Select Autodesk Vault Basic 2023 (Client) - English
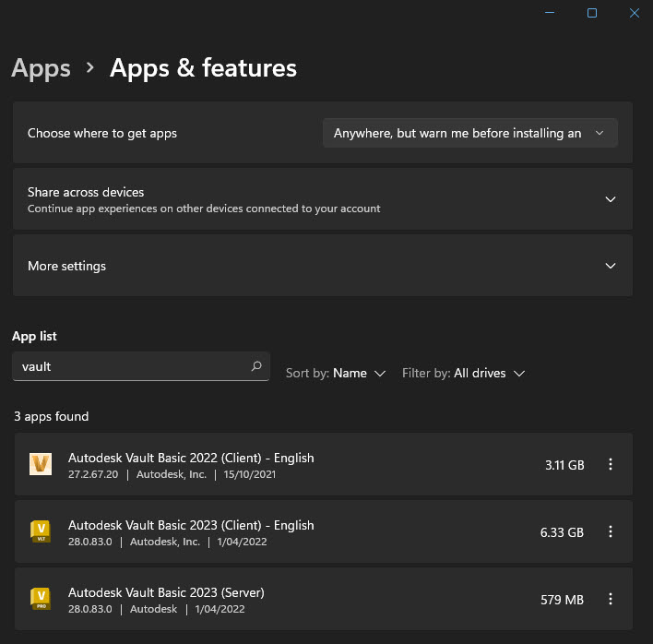The image size is (653, 644). point(323,531)
